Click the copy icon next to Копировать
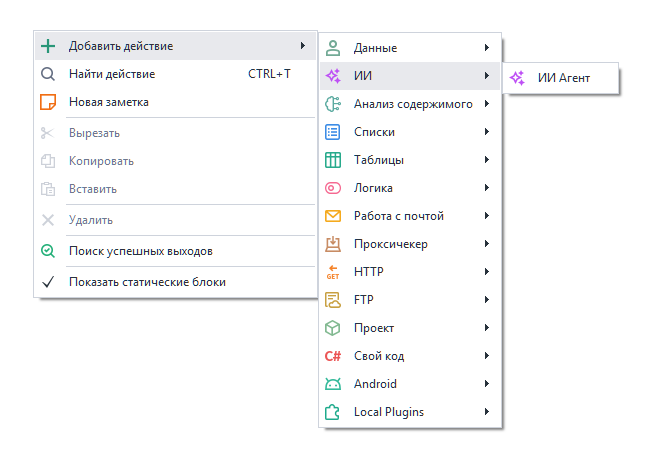645x465 pixels. (48, 161)
